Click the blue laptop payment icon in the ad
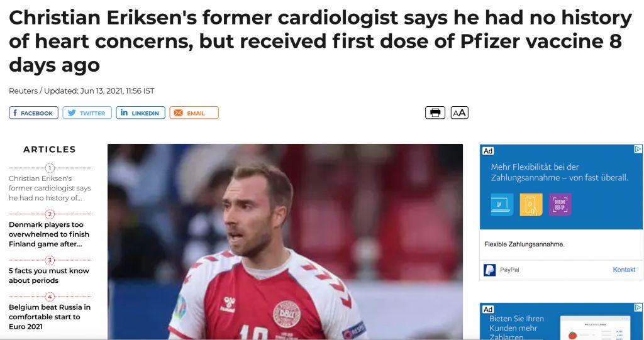This screenshot has height=340, width=644. point(502,204)
